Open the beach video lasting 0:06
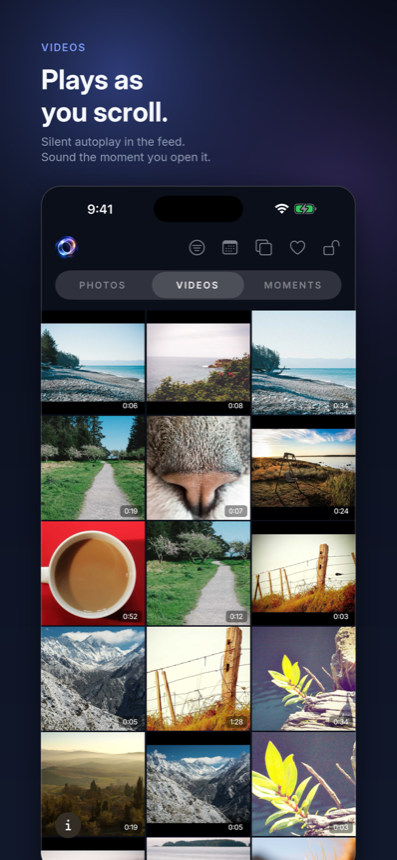This screenshot has height=860, width=397. point(93,363)
